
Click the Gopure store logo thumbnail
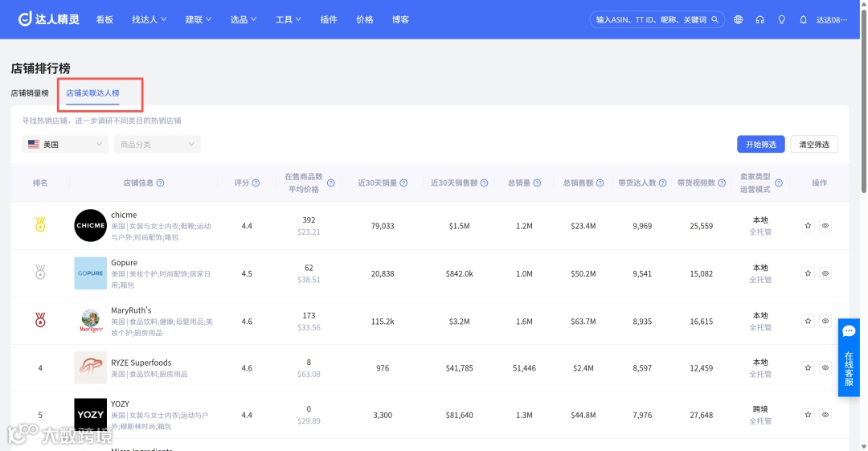click(x=90, y=273)
